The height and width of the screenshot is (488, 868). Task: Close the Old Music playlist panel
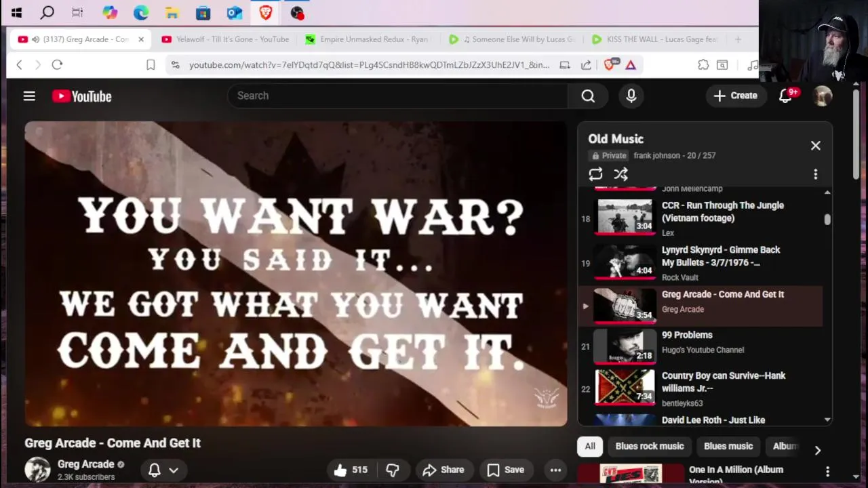click(816, 146)
